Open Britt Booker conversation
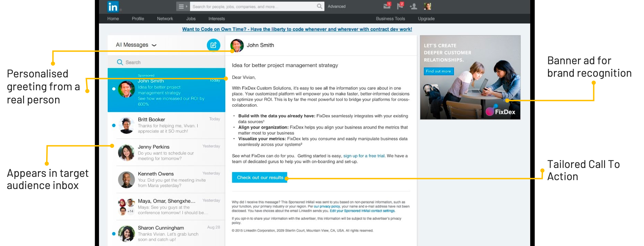Image resolution: width=644 pixels, height=246 pixels. 166,125
